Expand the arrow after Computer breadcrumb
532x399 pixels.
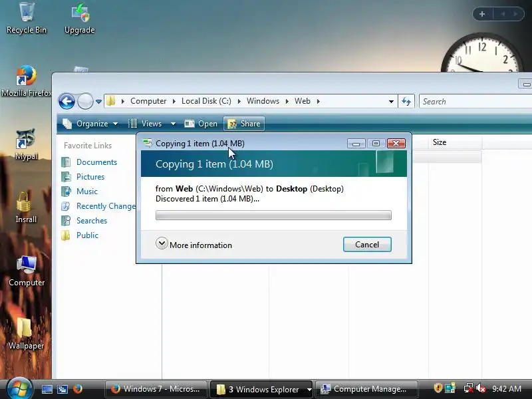174,102
